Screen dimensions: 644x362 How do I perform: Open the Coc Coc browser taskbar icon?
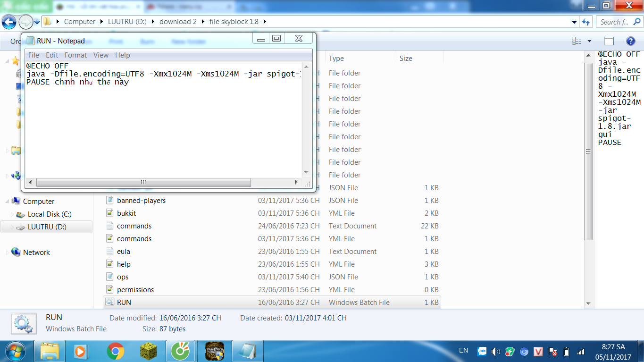coord(180,351)
